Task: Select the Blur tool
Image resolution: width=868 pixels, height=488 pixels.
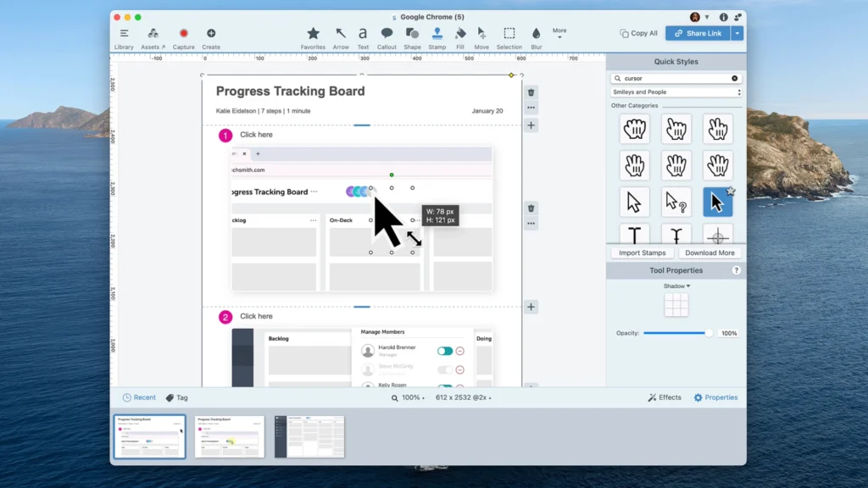Action: click(x=536, y=39)
